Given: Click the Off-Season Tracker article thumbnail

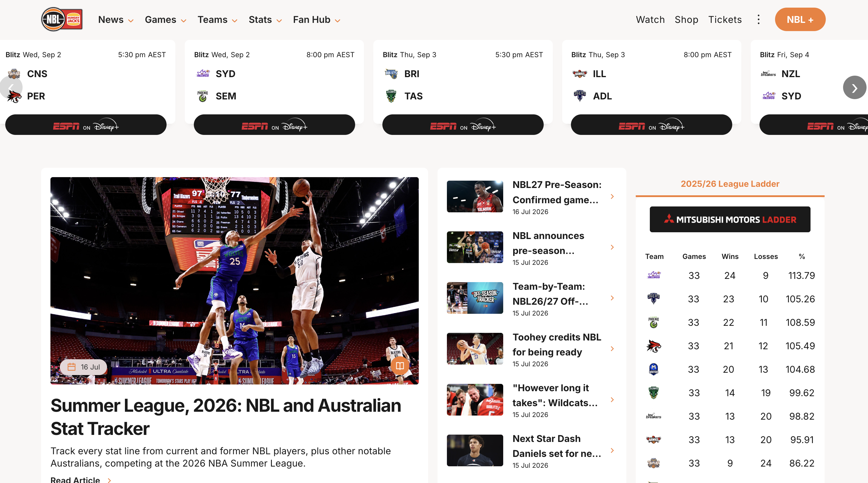Looking at the screenshot, I should click(475, 298).
